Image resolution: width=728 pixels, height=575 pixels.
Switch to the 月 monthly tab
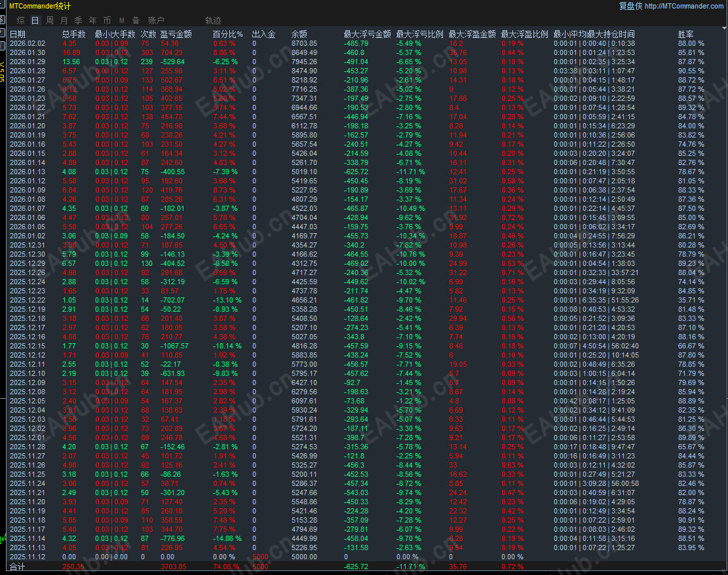64,20
